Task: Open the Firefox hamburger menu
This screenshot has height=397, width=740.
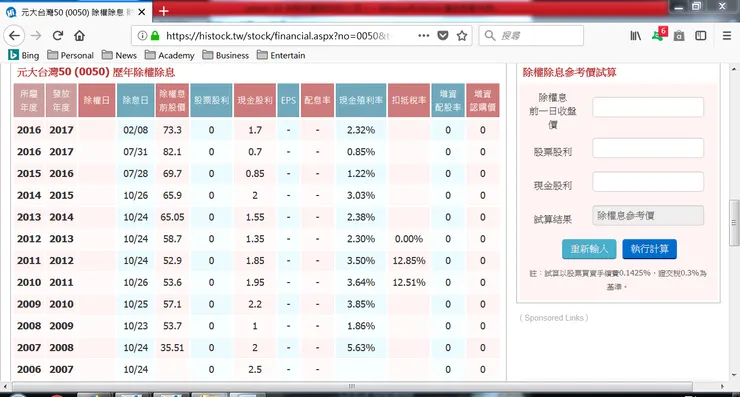Action: (x=727, y=35)
